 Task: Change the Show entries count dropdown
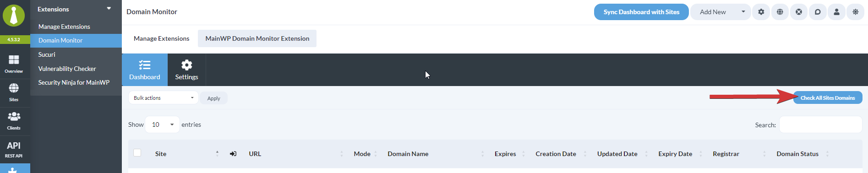pos(162,124)
